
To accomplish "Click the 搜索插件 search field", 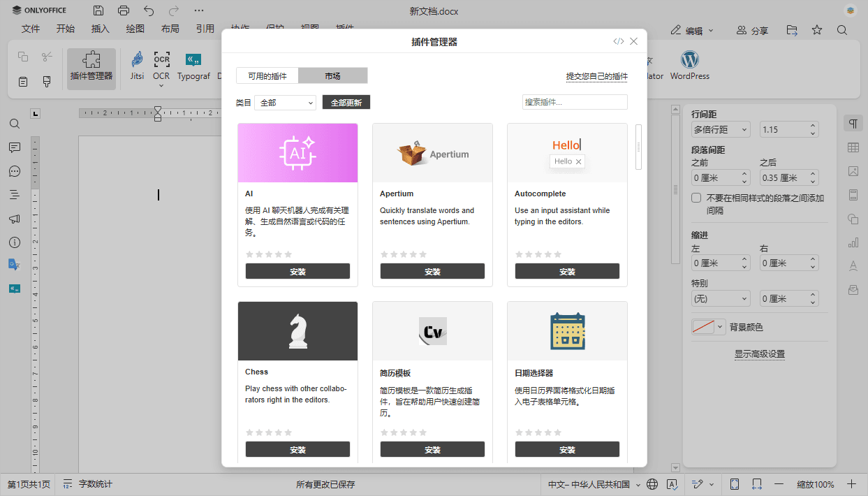I will click(x=574, y=102).
